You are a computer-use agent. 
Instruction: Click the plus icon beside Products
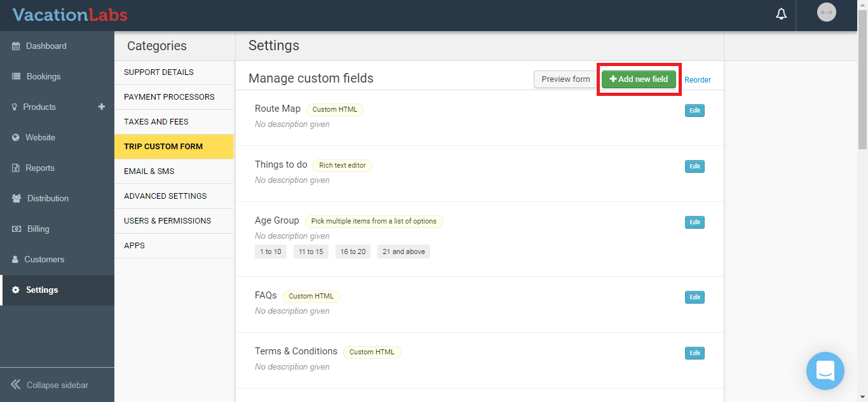pos(102,107)
